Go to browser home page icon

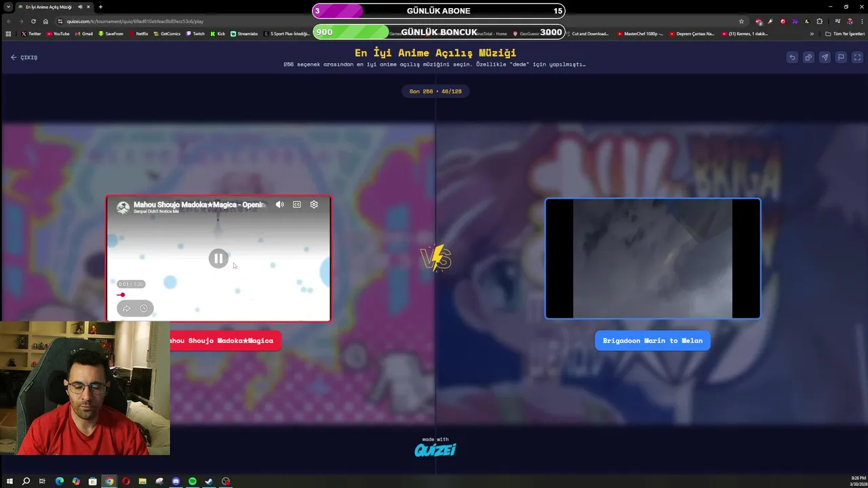(45, 21)
